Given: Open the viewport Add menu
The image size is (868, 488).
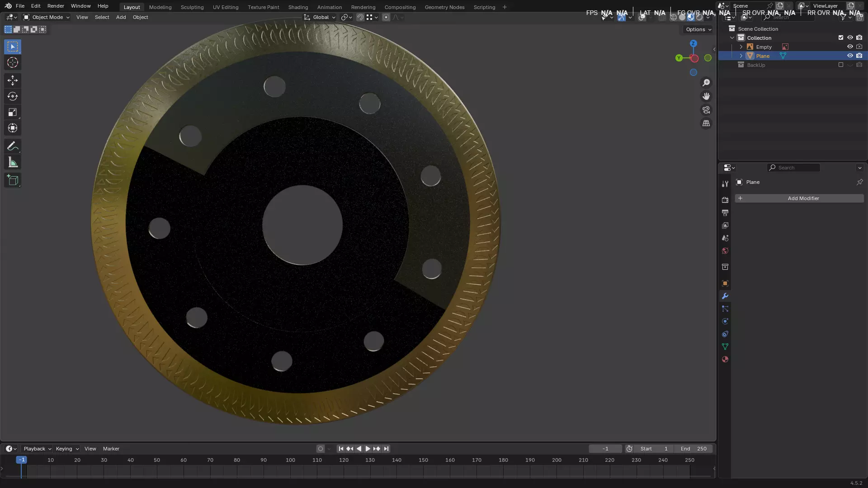Looking at the screenshot, I should click(121, 17).
